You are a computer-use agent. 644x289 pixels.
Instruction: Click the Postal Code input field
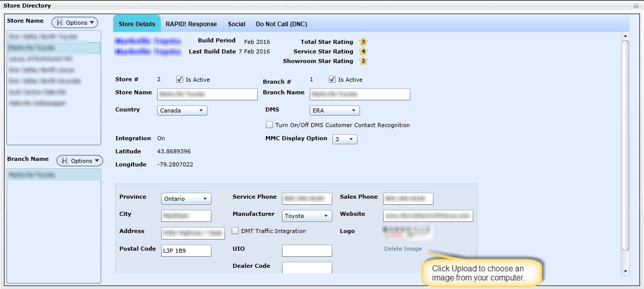point(186,250)
